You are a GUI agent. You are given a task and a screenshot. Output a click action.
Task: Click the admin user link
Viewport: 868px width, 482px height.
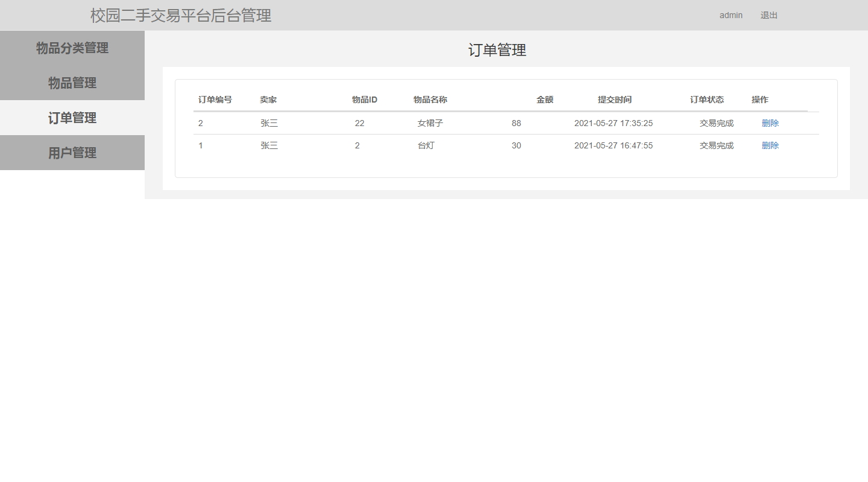(731, 15)
